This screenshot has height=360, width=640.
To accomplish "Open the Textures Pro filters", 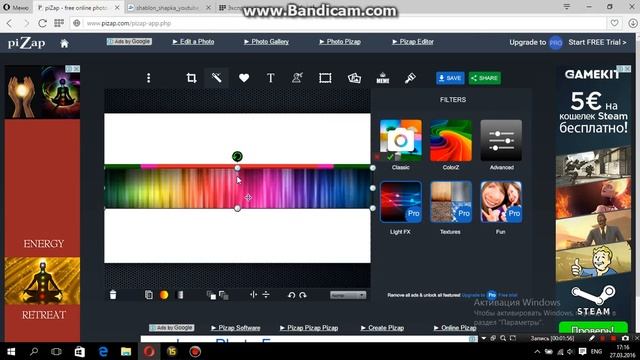I will click(451, 202).
